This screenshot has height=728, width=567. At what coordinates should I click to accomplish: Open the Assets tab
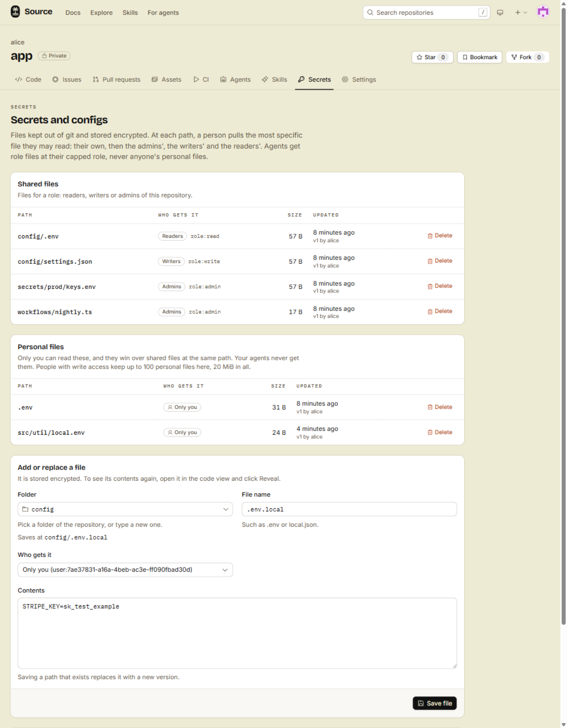point(167,80)
